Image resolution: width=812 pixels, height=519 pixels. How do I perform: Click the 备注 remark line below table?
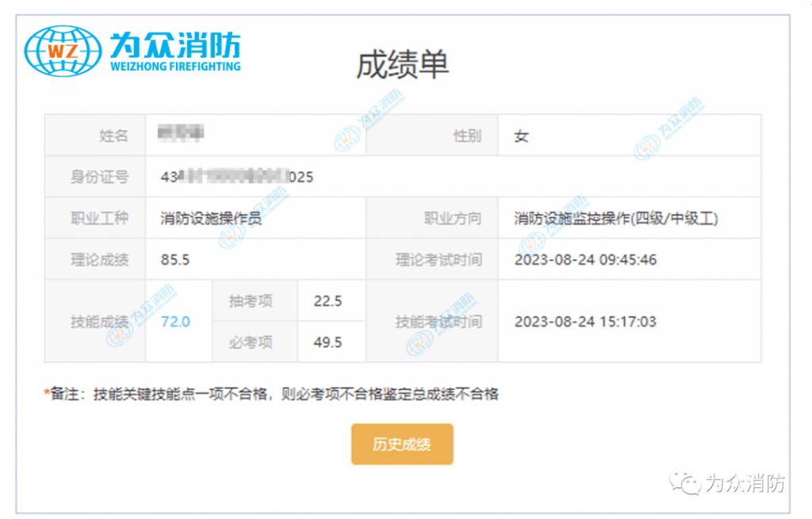271,394
